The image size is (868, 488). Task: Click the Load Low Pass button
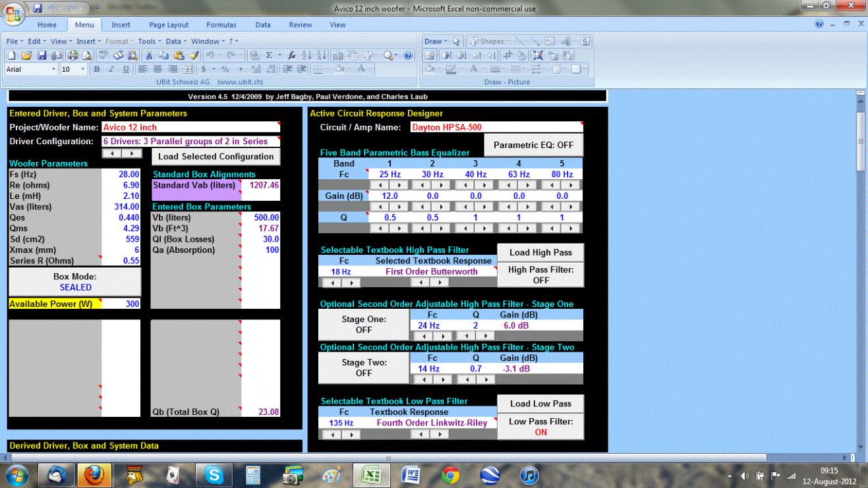[x=540, y=404]
